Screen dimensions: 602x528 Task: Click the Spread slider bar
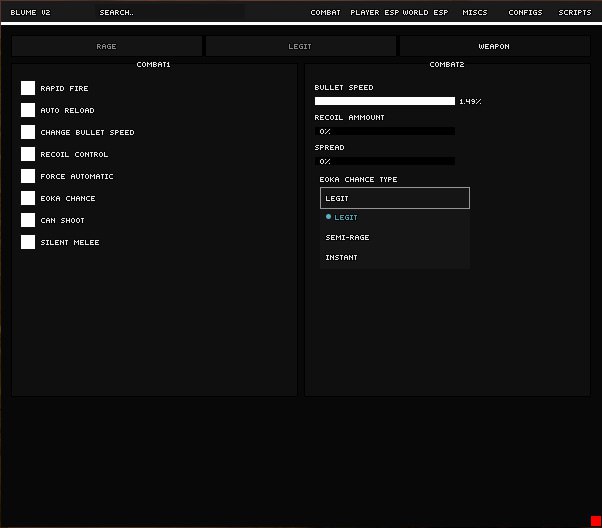click(385, 161)
